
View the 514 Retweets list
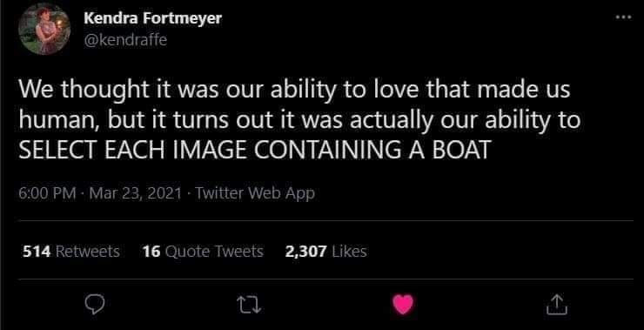(71, 251)
